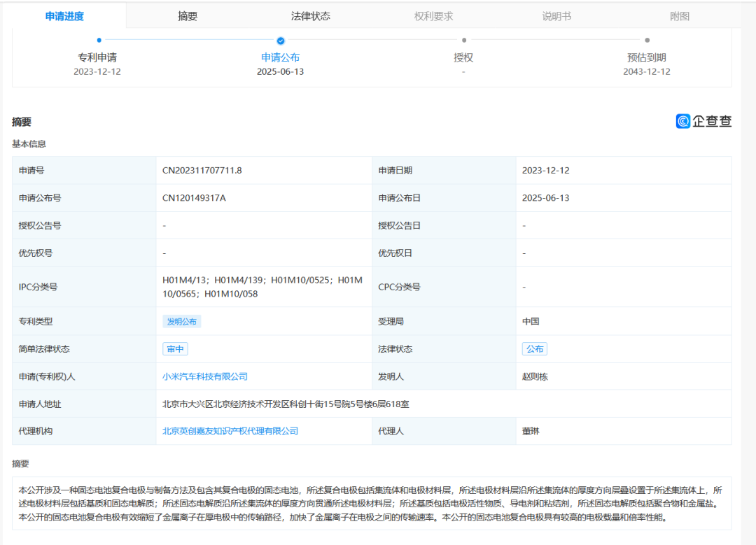Click the 申请人地址 field label
The width and height of the screenshot is (756, 545).
39,404
